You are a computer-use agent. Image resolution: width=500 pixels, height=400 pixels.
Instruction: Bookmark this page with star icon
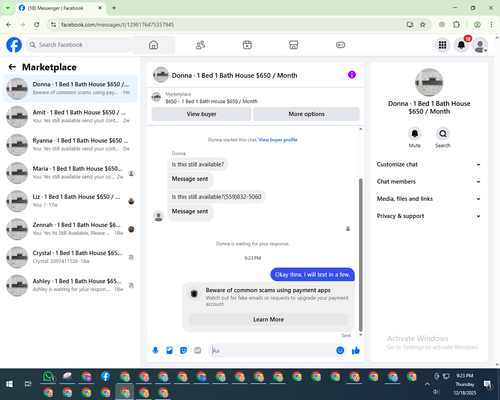(423, 24)
